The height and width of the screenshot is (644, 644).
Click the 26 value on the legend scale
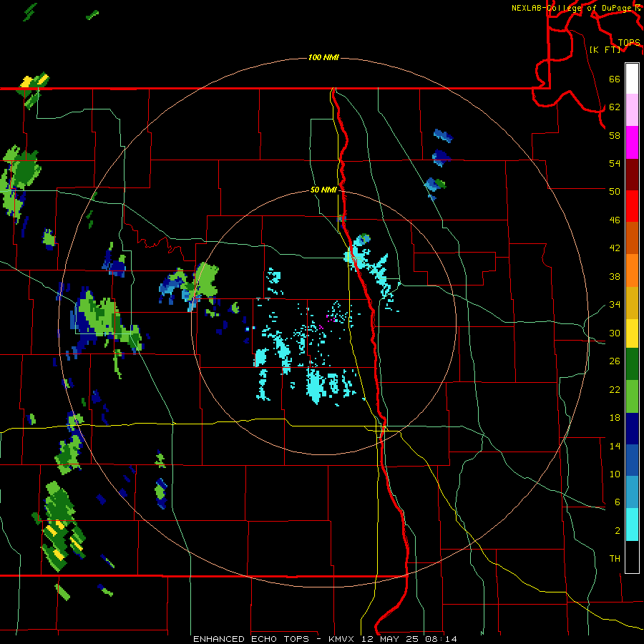615,361
